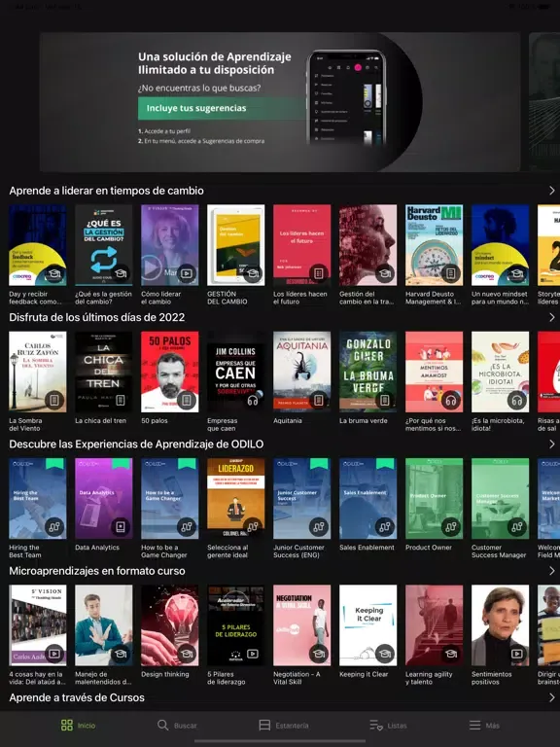Open the Inicio tab

tap(78, 725)
